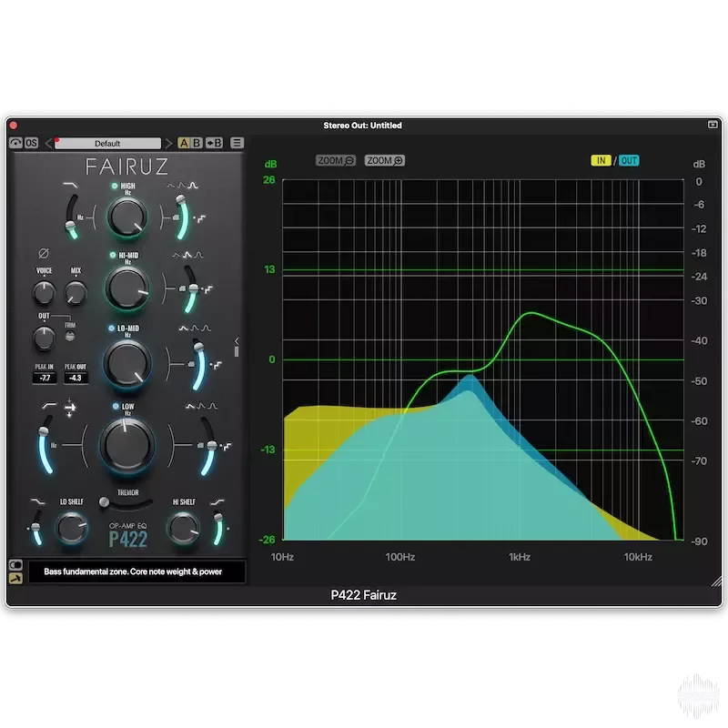The height and width of the screenshot is (728, 728).
Task: Select widest bell shape for LOW band
Action: (x=190, y=406)
